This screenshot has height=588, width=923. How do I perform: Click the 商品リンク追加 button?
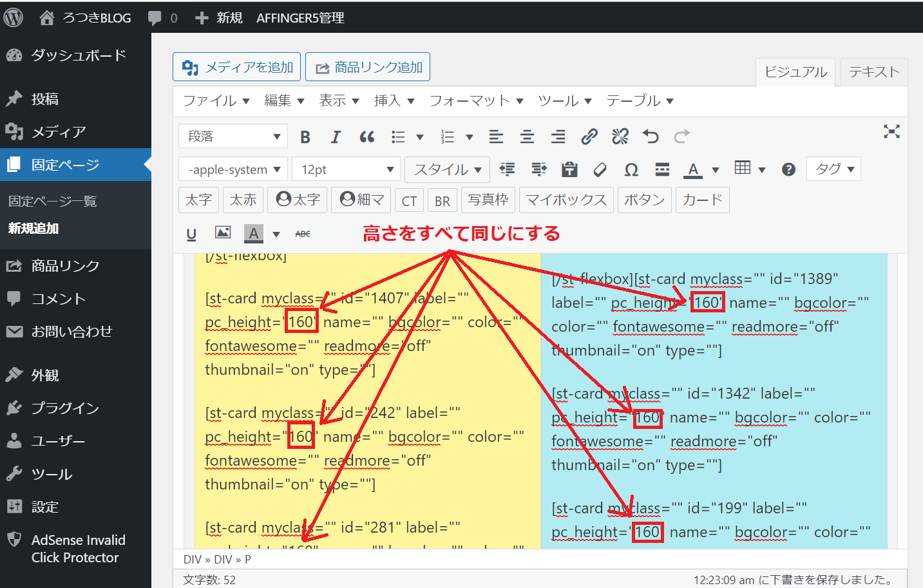tap(368, 67)
